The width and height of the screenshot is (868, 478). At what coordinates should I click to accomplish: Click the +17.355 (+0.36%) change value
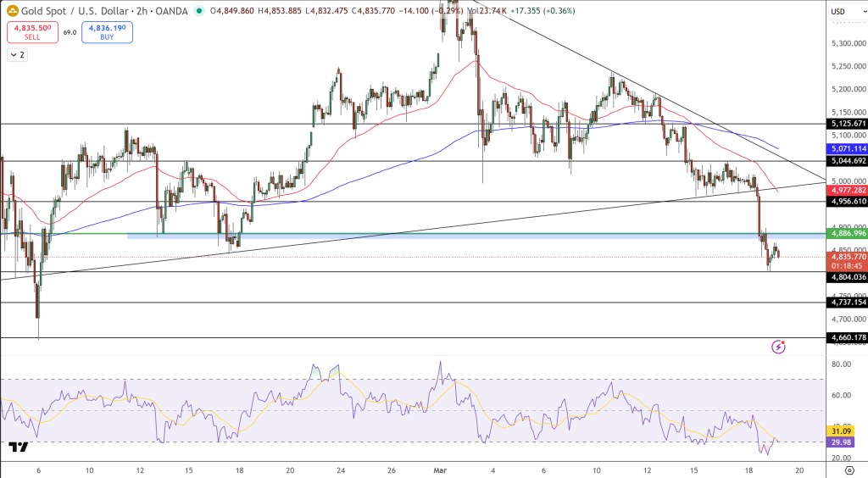(543, 11)
